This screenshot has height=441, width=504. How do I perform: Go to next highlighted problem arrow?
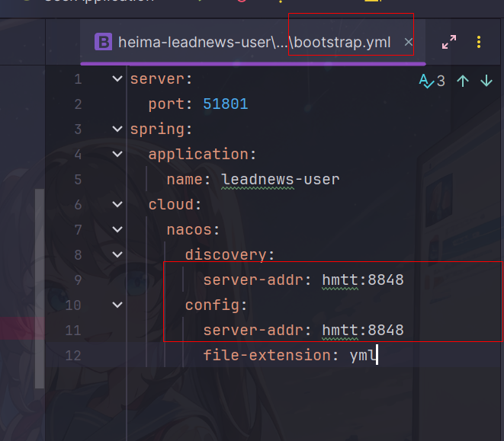[486, 81]
